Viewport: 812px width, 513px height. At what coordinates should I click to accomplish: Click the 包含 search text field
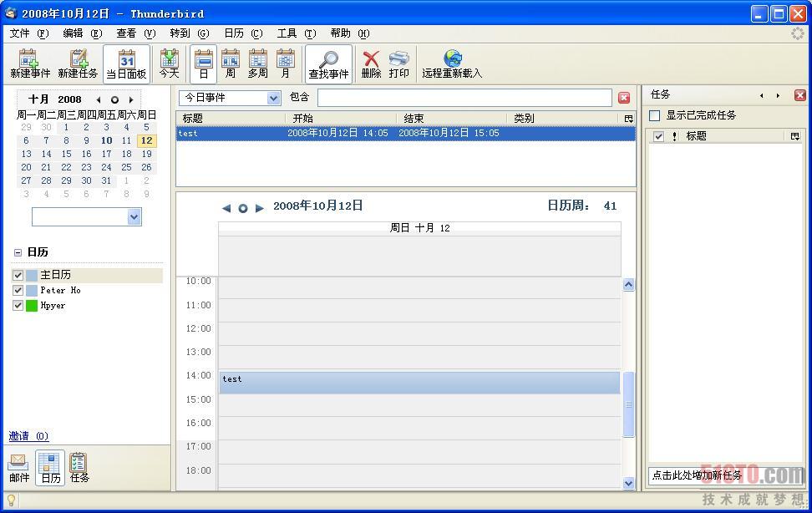[x=464, y=98]
